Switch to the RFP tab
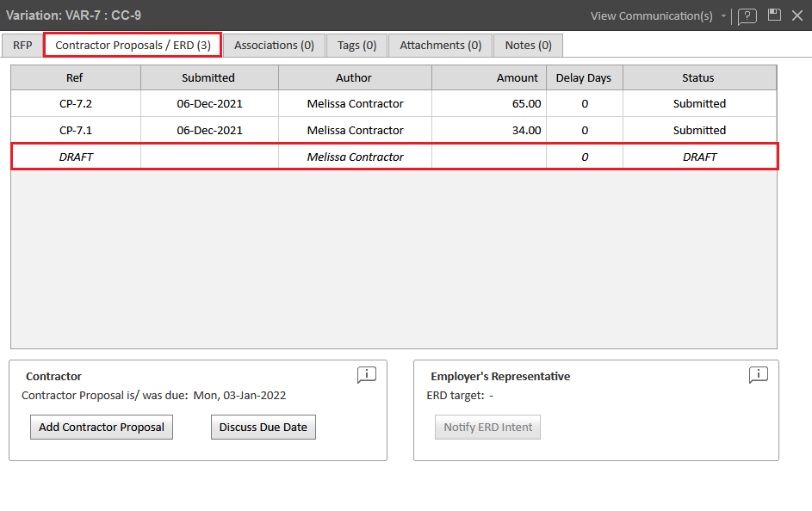The width and height of the screenshot is (812, 511). coord(22,45)
